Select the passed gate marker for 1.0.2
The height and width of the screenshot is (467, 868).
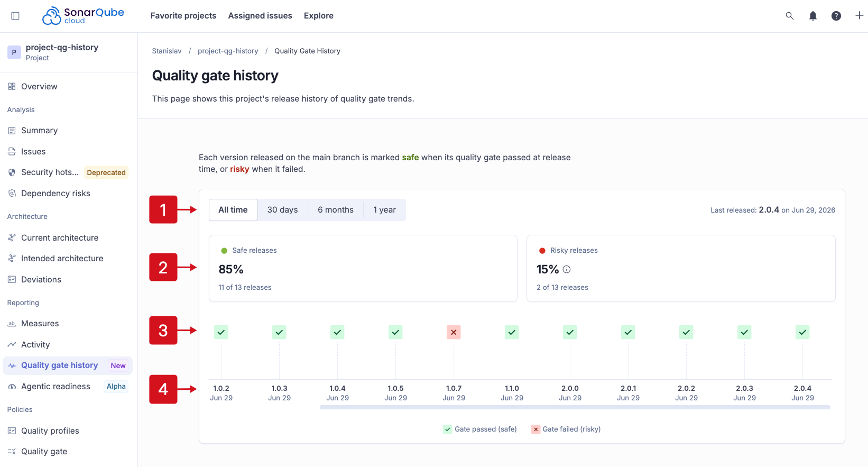tap(221, 332)
